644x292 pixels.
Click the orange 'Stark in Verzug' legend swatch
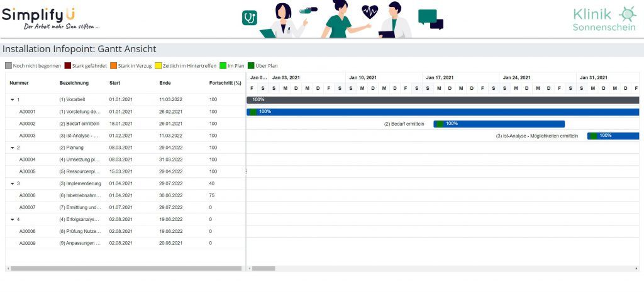[x=113, y=65]
